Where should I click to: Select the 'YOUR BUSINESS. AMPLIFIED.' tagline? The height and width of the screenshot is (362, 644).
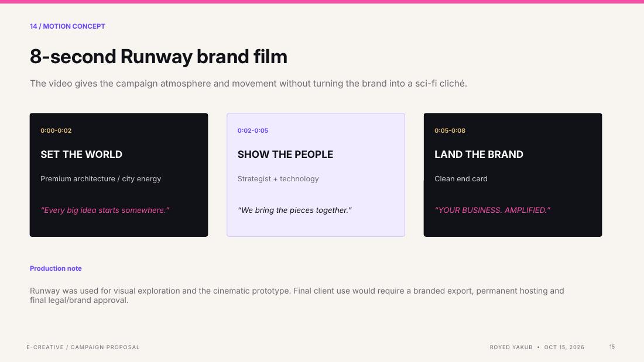(x=492, y=210)
